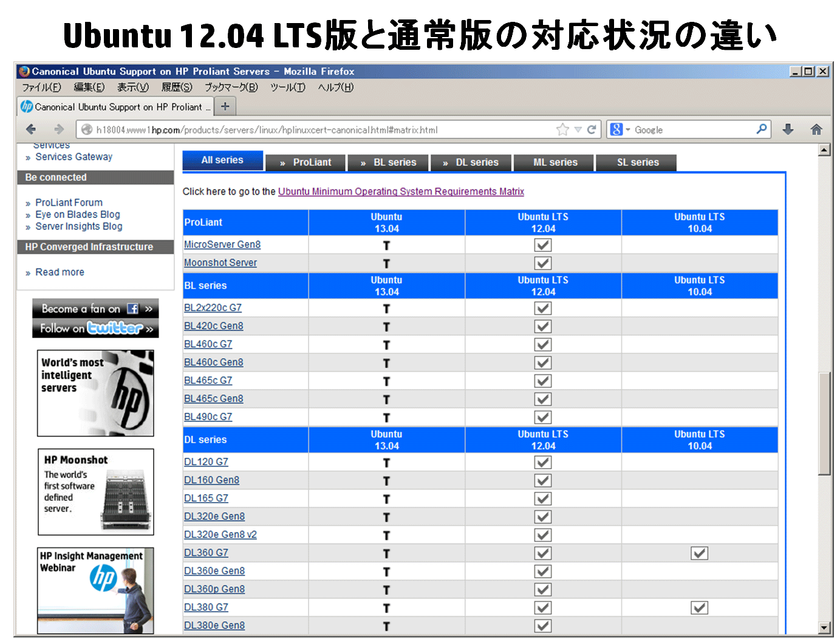Open the ヘルプ menu
The height and width of the screenshot is (638, 840).
[336, 87]
